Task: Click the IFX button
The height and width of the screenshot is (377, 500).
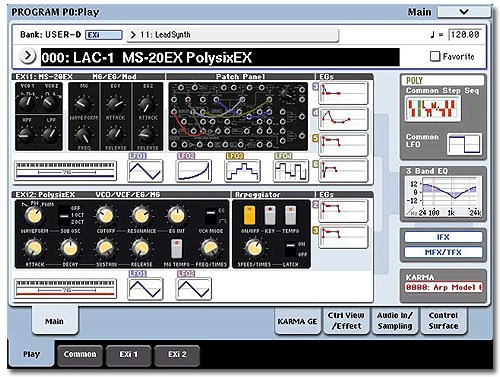Action: click(x=443, y=237)
